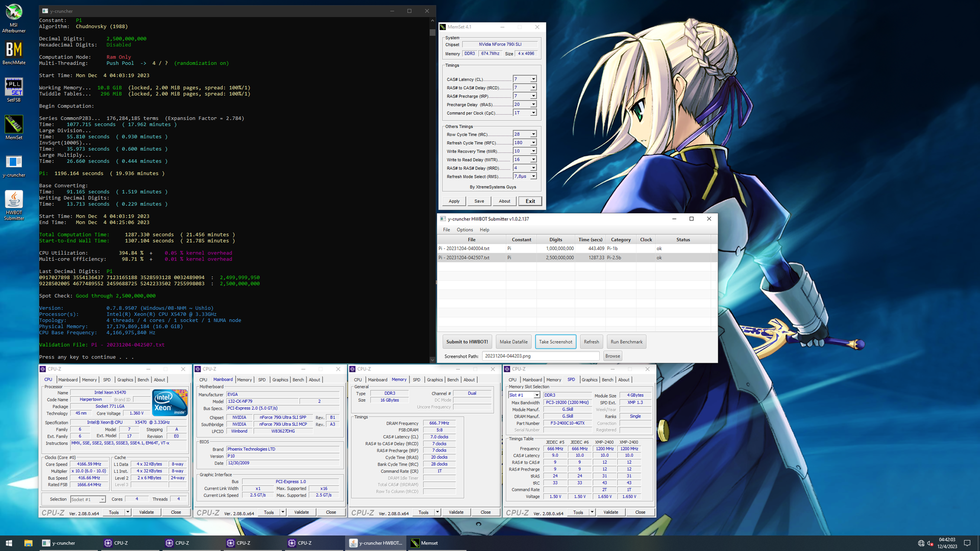The width and height of the screenshot is (980, 551).
Task: Click y-cruncher console vertical scrollbar
Action: 432,191
